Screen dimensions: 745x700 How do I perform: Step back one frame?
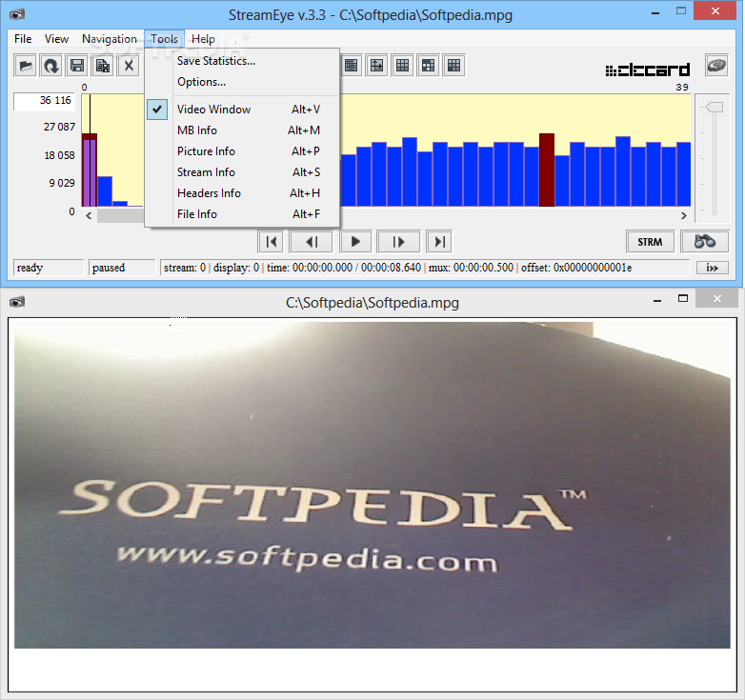(x=312, y=242)
